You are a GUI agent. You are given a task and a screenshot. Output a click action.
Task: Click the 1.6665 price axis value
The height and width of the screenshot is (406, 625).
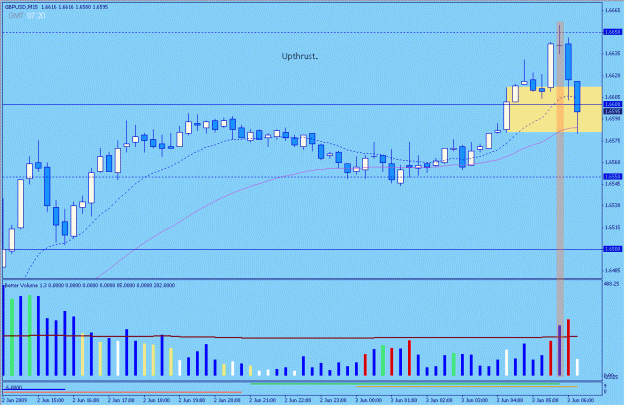(x=613, y=10)
